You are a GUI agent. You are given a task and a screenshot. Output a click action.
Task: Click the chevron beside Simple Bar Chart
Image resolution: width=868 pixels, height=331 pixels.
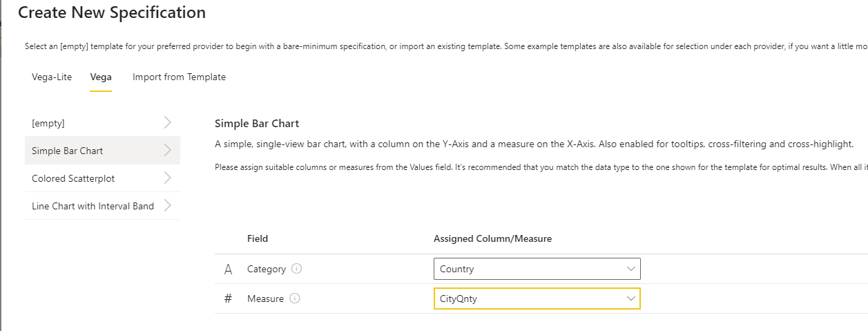167,151
